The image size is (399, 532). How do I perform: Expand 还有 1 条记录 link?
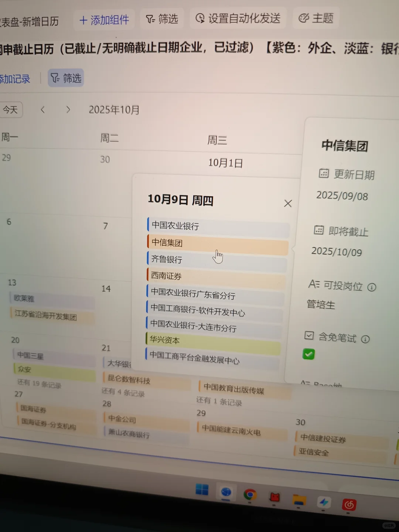219,402
